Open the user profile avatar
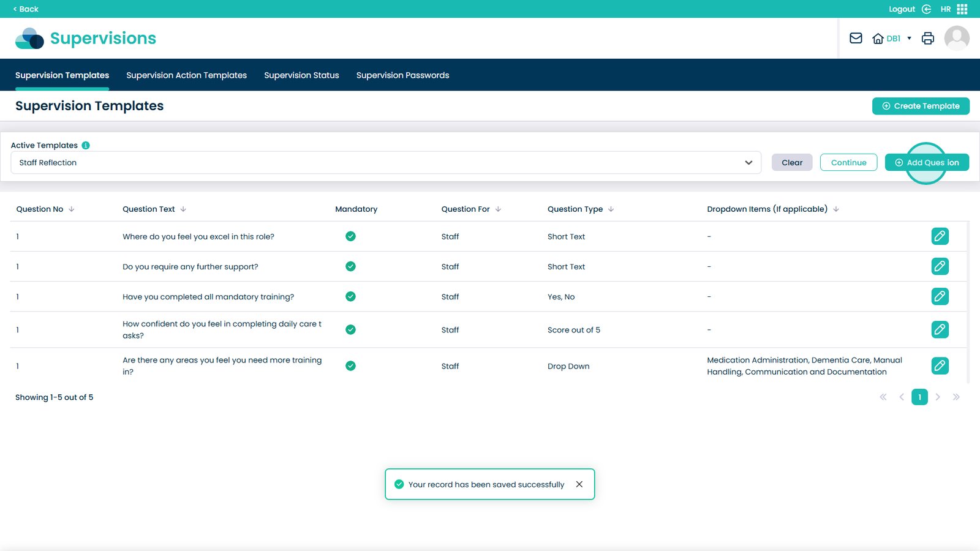The height and width of the screenshot is (551, 980). pyautogui.click(x=956, y=39)
